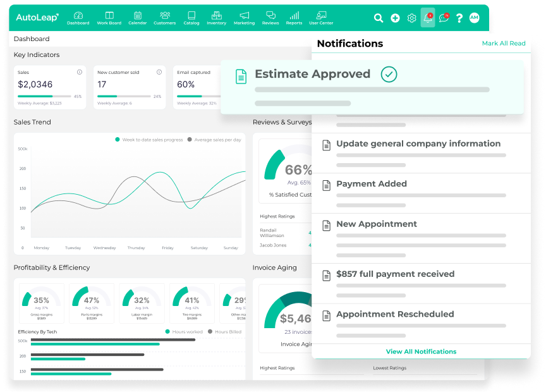The width and height of the screenshot is (546, 392).
Task: Open the Work Board from the navigation bar
Action: [109, 18]
